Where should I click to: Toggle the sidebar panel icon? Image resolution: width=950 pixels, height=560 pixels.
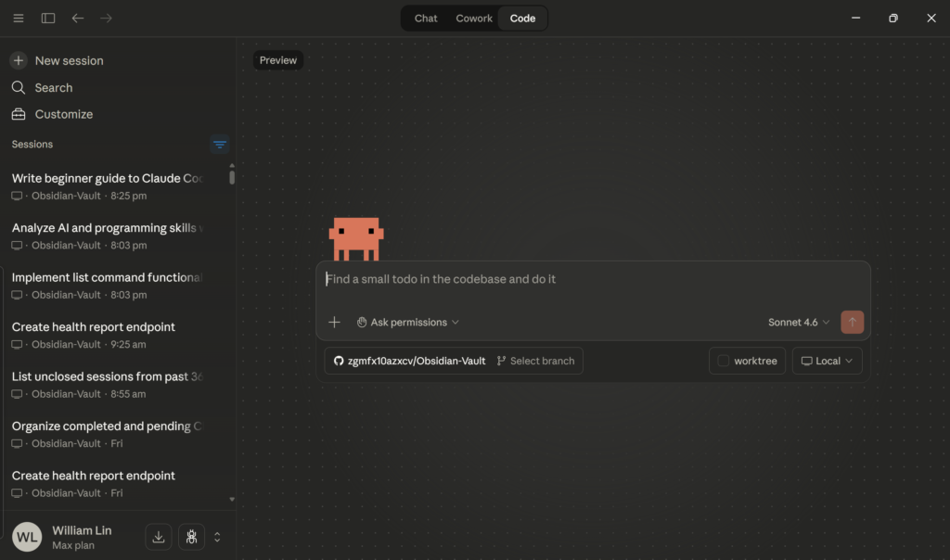coord(48,19)
